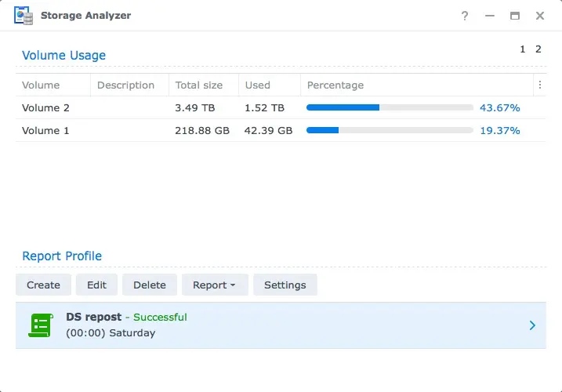Sort by the Total size column header
The height and width of the screenshot is (392, 562).
(x=199, y=85)
